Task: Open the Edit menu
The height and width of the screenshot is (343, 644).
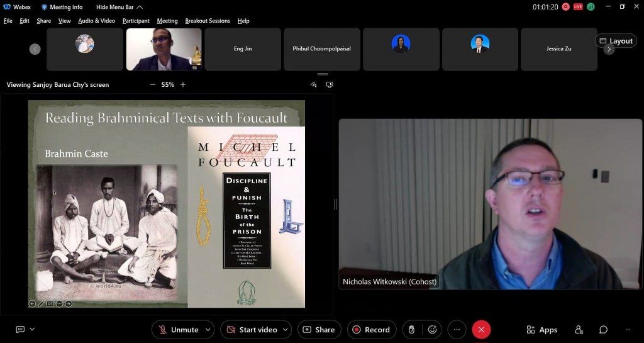Action: click(x=25, y=21)
